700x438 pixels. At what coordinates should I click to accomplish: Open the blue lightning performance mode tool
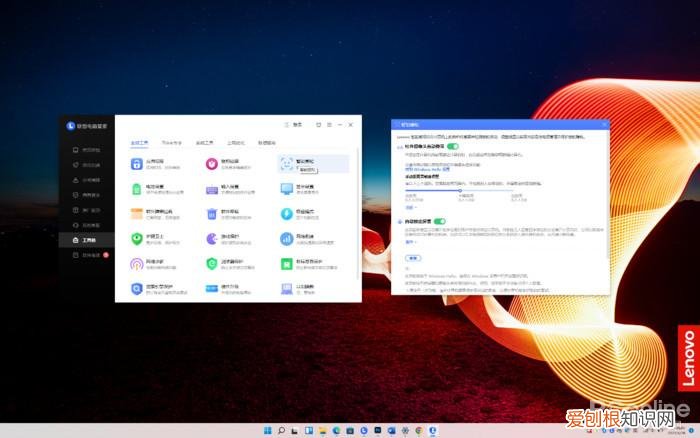pyautogui.click(x=287, y=213)
